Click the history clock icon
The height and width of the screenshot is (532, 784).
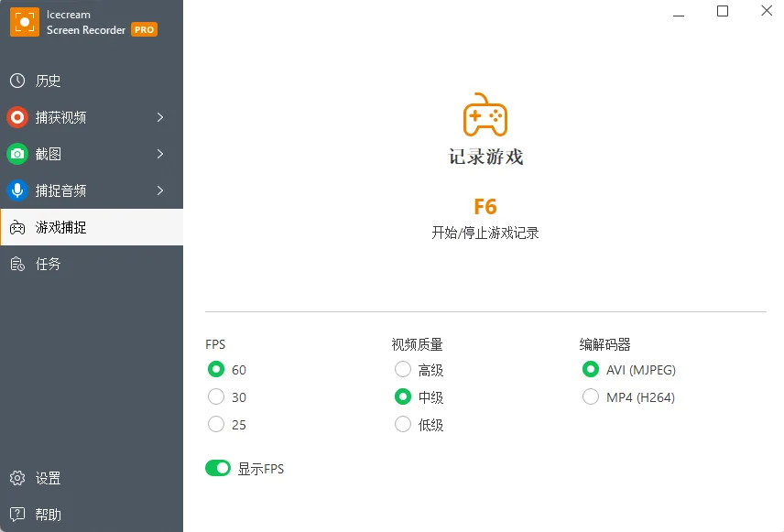(x=17, y=81)
